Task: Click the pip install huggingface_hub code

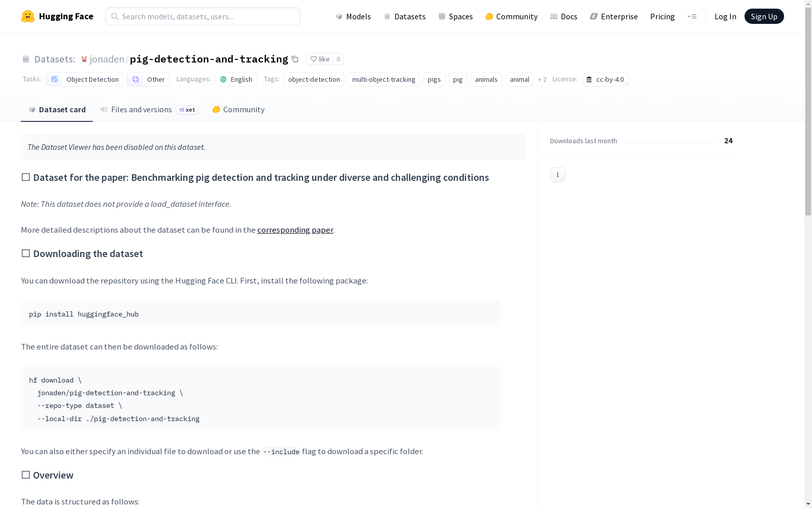Action: (x=84, y=314)
